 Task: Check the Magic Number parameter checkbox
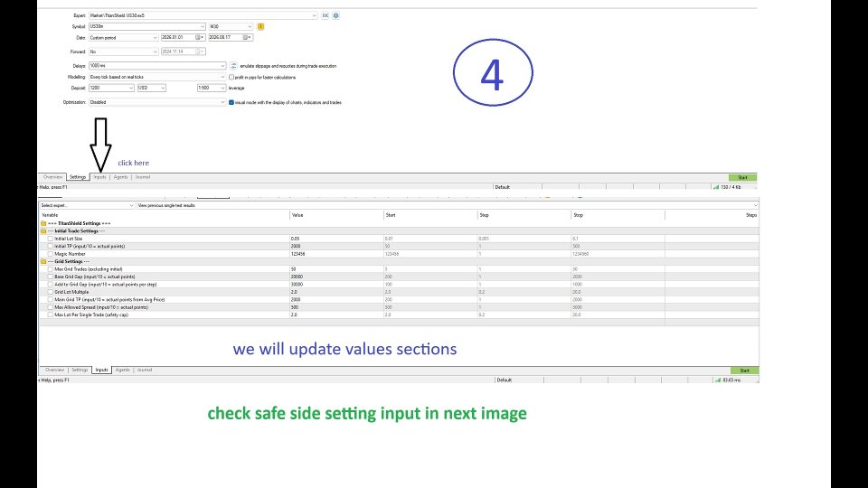[x=51, y=254]
